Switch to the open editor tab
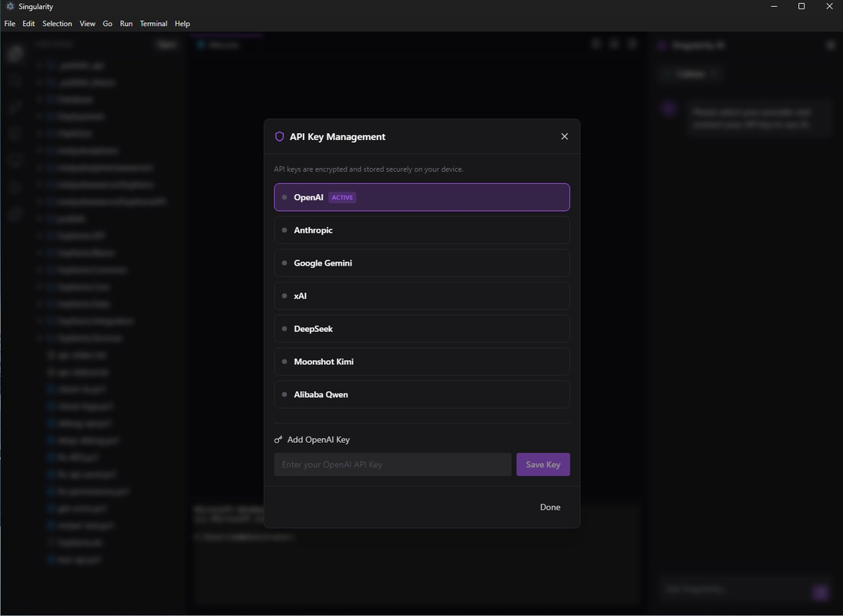 tap(223, 45)
